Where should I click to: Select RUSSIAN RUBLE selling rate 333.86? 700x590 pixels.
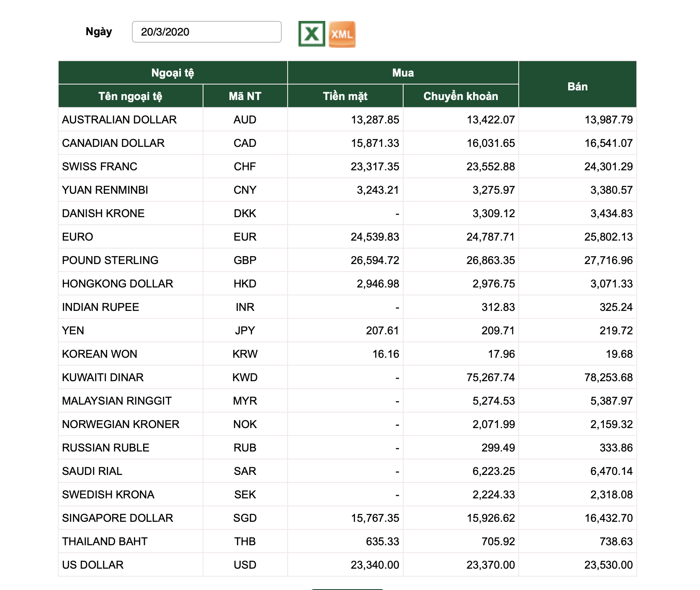[x=616, y=448]
